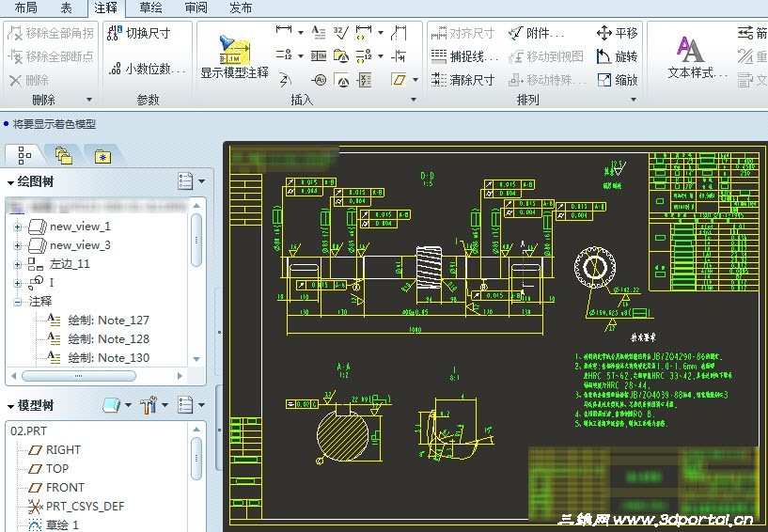This screenshot has height=532, width=768.
Task: Click Switch Dimensions (切换尺寸)
Action: tap(139, 33)
